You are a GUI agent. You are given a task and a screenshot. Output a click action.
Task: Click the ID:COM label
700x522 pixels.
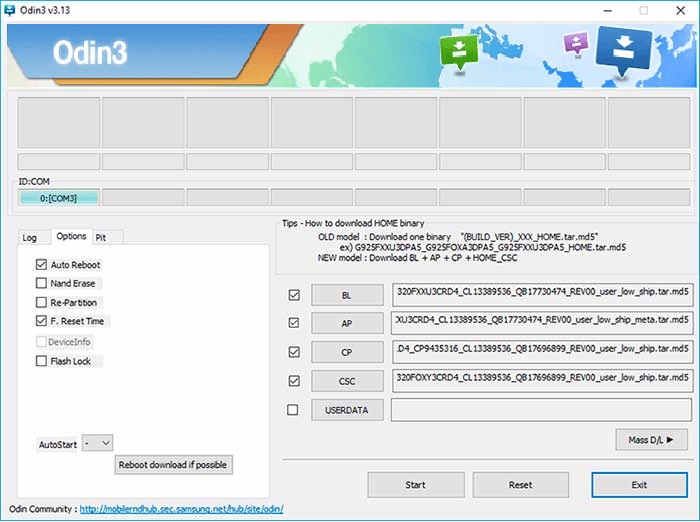(x=33, y=181)
